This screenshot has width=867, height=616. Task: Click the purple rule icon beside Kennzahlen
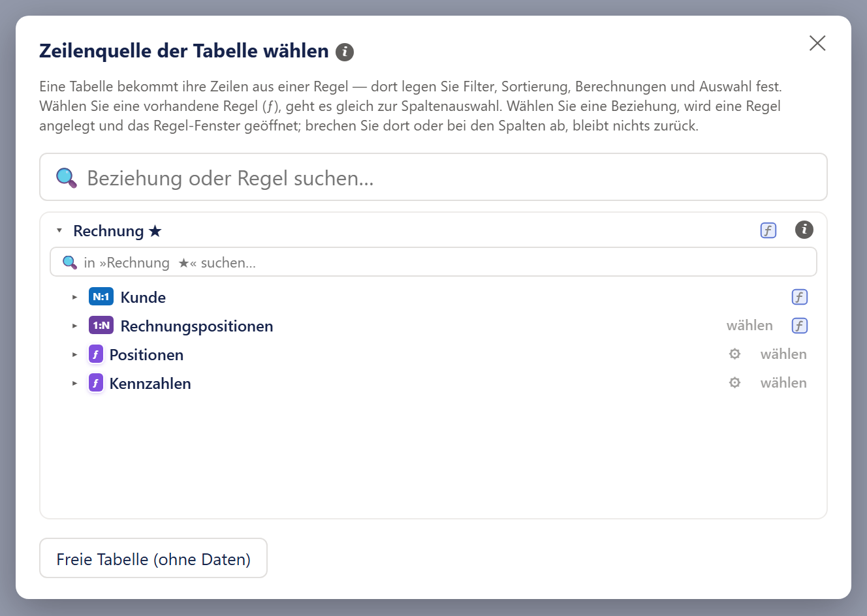[x=96, y=383]
